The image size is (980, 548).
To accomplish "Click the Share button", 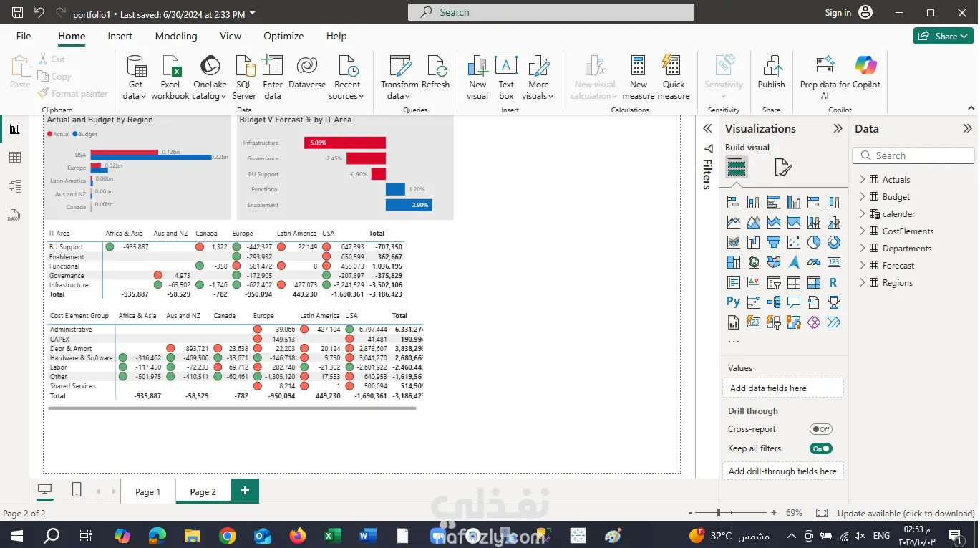I will (943, 36).
